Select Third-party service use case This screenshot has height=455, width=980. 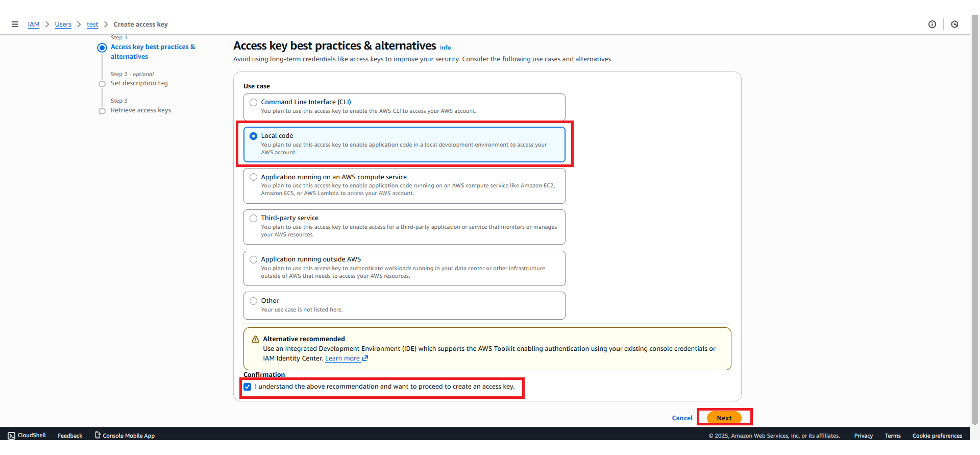point(253,218)
